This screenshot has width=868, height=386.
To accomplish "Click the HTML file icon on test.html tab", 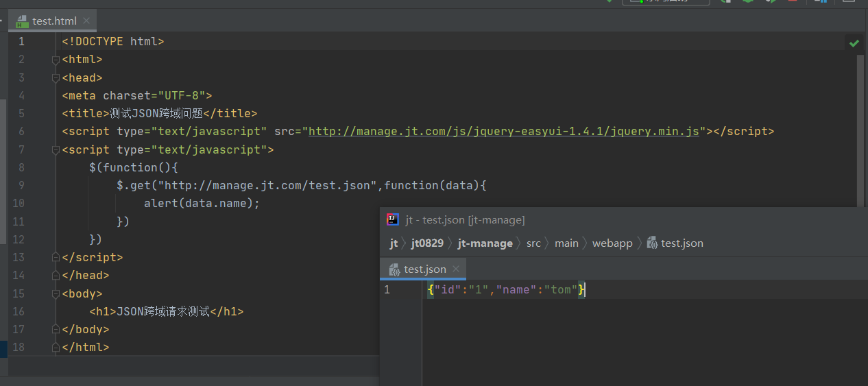I will click(x=23, y=21).
